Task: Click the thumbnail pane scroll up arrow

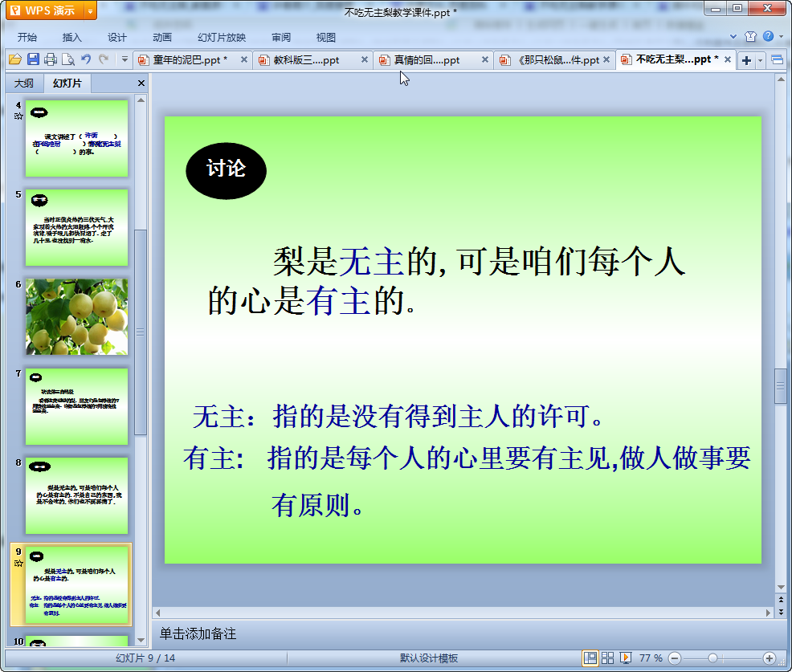Action: (x=141, y=100)
